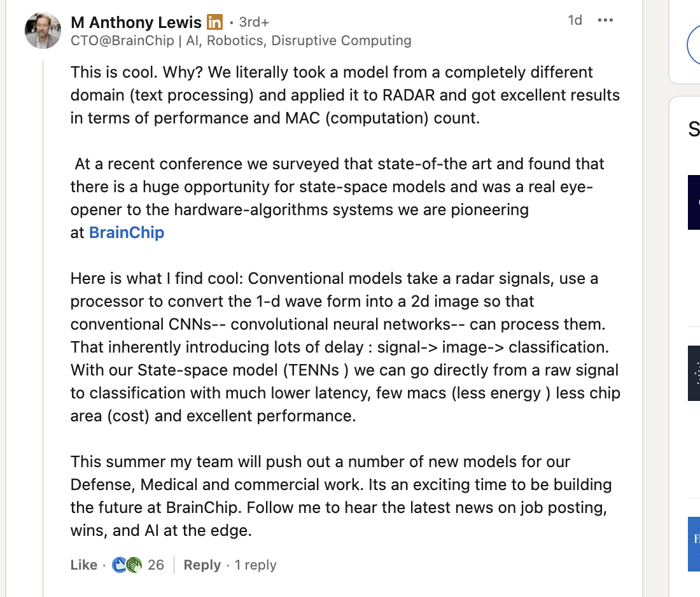Click the sidebar heading starting with S
This screenshot has height=597, width=700.
pos(694,130)
